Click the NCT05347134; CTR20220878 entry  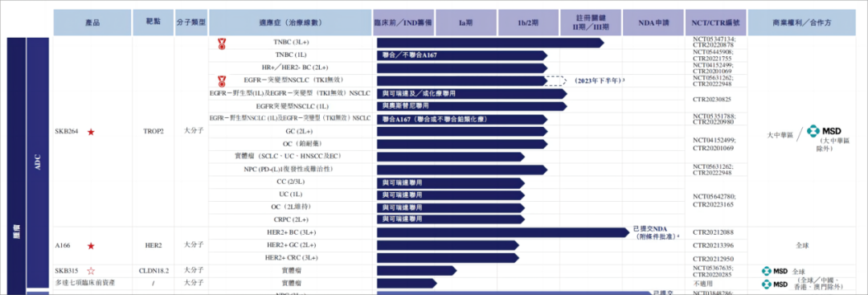point(714,43)
